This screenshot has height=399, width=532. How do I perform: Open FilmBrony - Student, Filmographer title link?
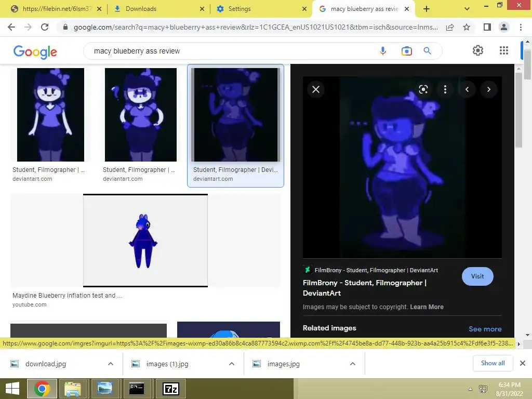point(365,288)
